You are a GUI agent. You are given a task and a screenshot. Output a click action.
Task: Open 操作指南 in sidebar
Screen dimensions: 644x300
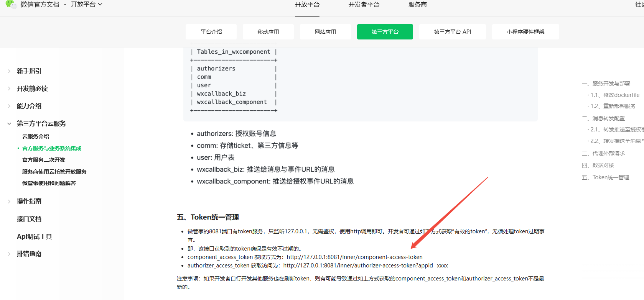[29, 201]
